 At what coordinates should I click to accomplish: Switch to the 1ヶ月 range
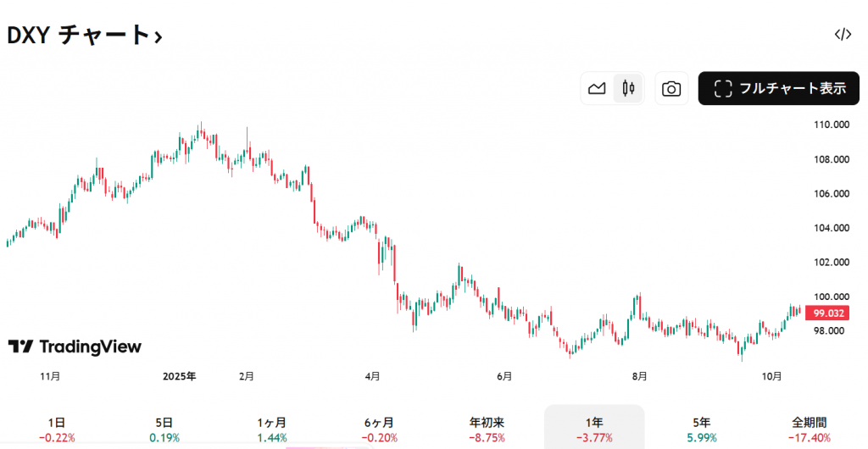pos(271,429)
